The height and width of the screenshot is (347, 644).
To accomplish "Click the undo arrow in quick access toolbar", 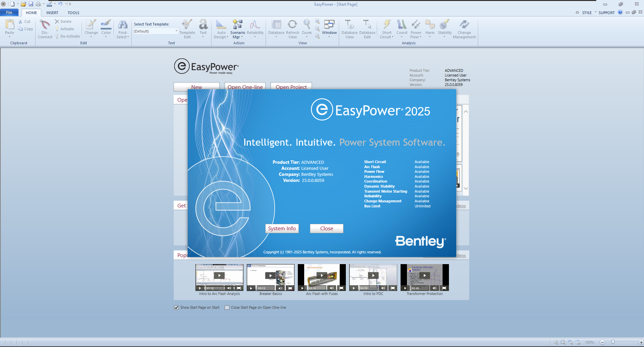I will (x=60, y=4).
